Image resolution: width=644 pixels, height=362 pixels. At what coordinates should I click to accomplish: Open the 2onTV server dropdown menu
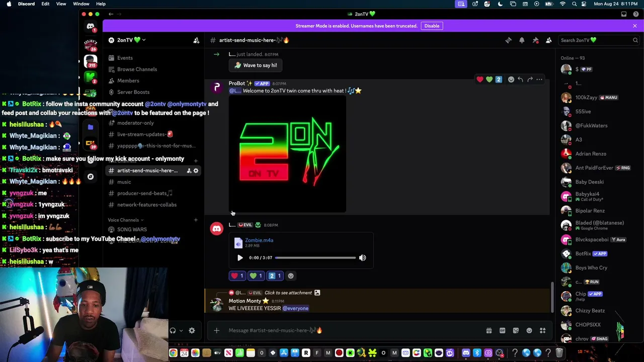tap(131, 40)
